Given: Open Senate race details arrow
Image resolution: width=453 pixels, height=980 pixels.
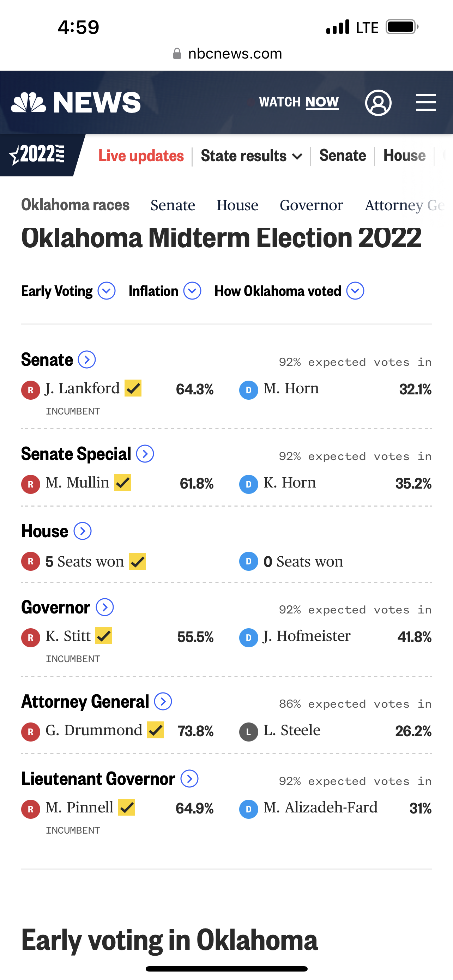Looking at the screenshot, I should pyautogui.click(x=87, y=359).
